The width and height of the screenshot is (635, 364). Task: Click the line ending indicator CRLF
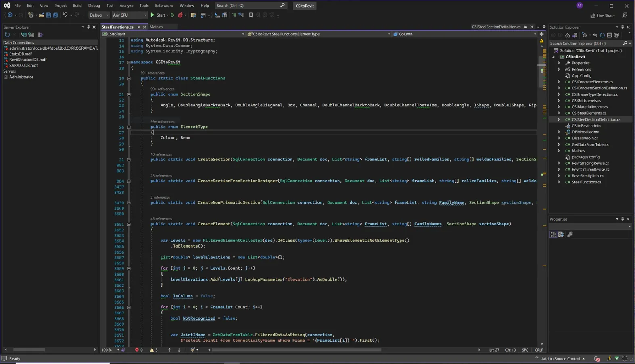click(x=539, y=350)
